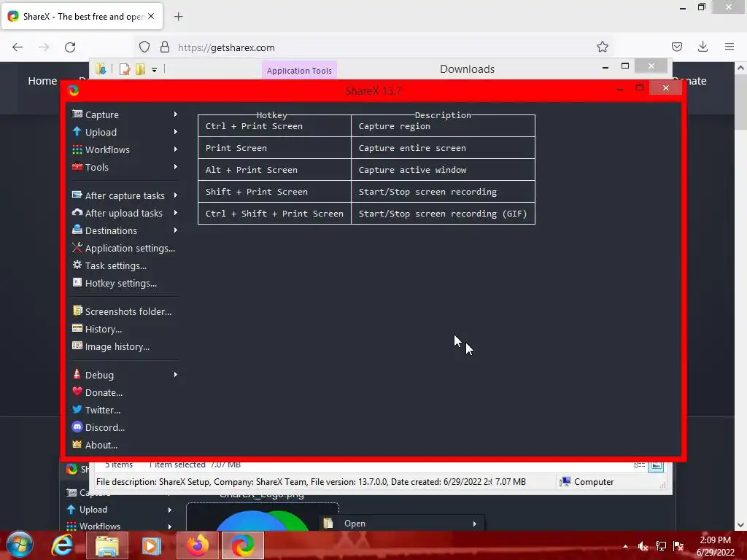Image resolution: width=747 pixels, height=560 pixels.
Task: Expand the Capture submenu arrow in ShareX 13.7
Action: [x=175, y=114]
